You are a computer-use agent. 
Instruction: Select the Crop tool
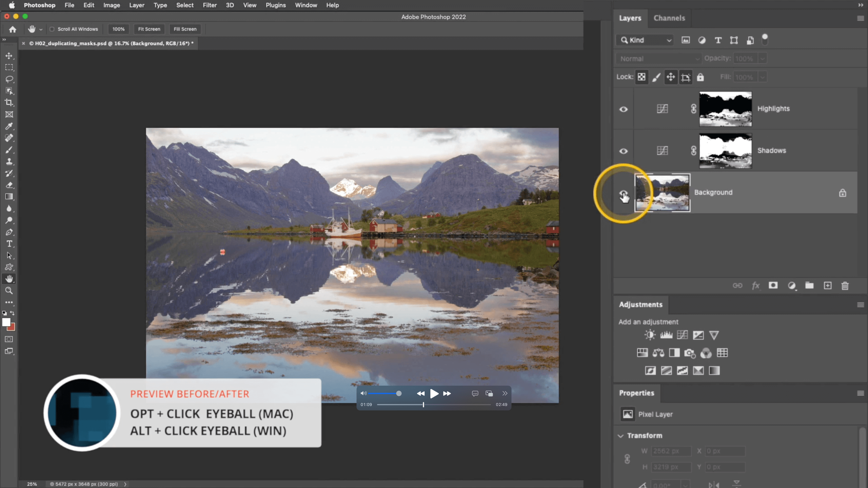(x=9, y=103)
